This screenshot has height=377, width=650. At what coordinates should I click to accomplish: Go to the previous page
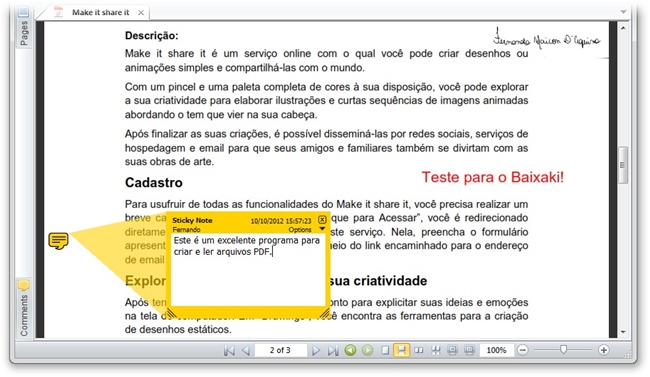pos(246,350)
